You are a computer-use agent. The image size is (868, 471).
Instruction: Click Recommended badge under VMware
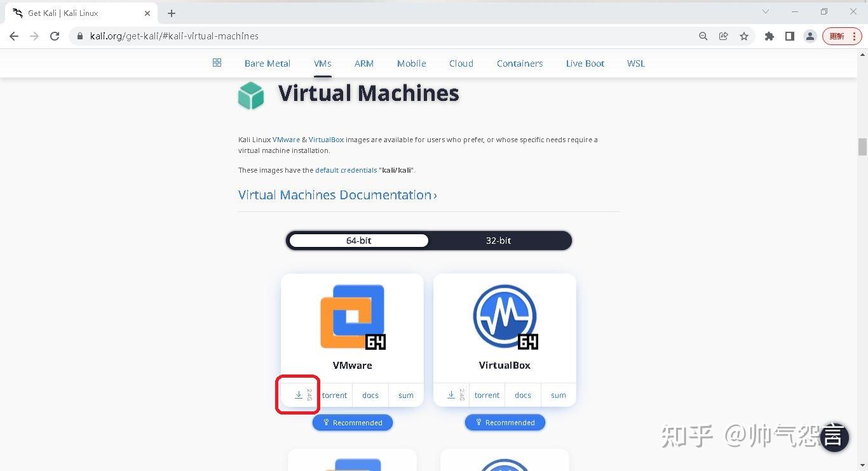[x=353, y=423]
